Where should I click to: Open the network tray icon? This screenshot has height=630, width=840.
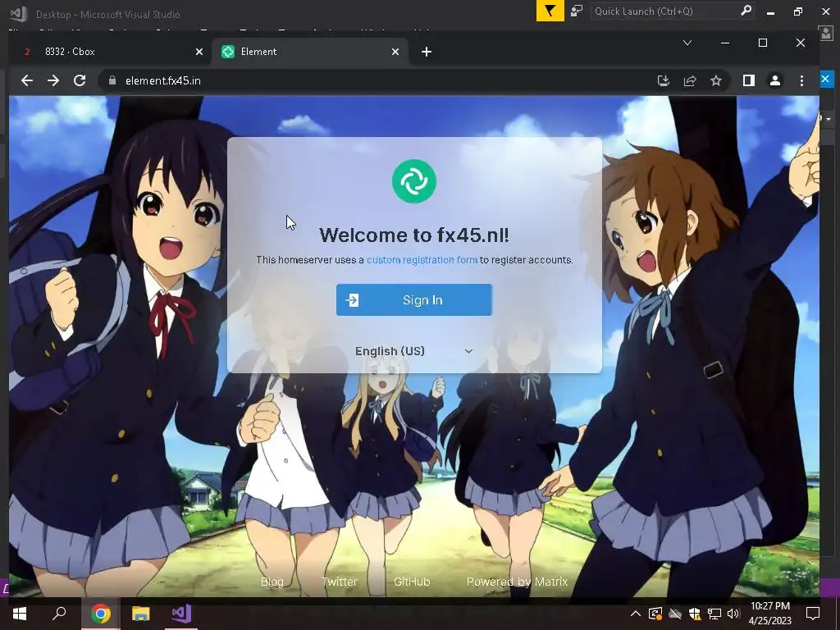coord(714,614)
